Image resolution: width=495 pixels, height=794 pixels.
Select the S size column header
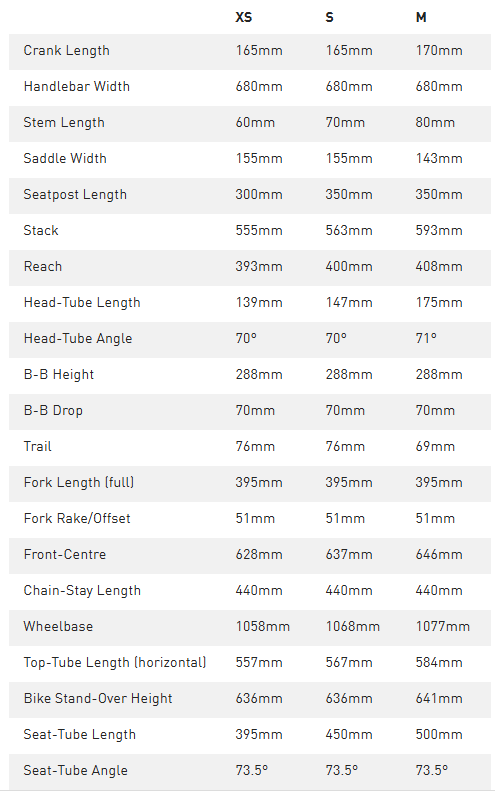(329, 17)
